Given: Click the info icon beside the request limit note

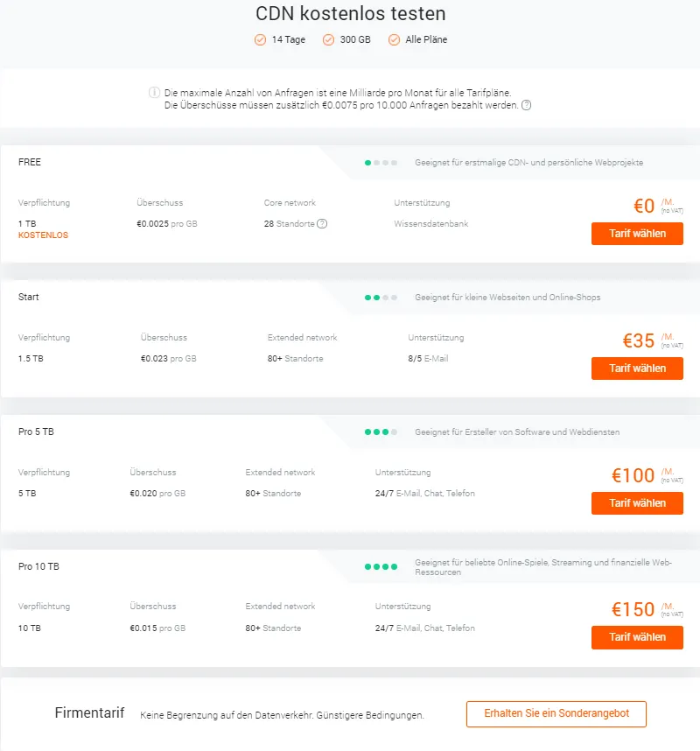Looking at the screenshot, I should tap(155, 93).
